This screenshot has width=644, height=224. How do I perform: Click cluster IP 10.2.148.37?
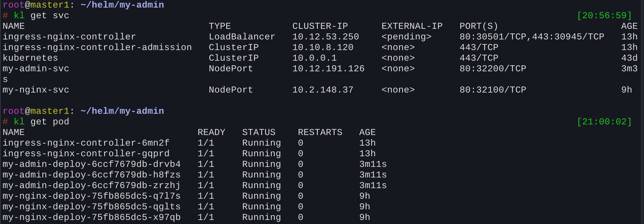[x=323, y=90]
